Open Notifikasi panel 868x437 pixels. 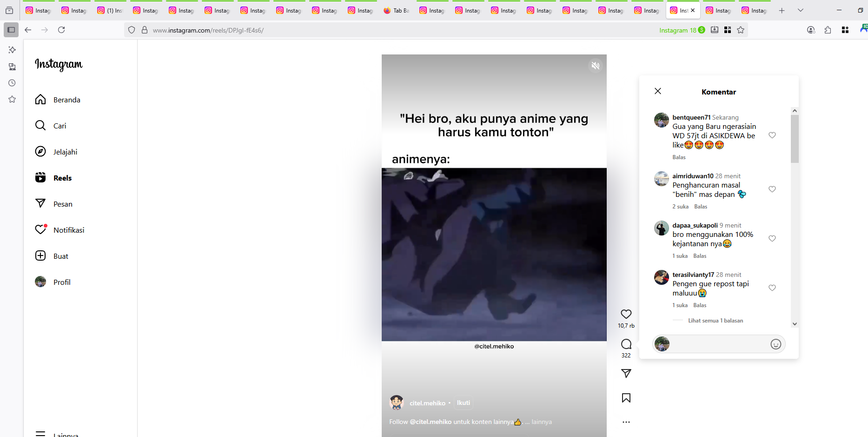click(x=60, y=230)
